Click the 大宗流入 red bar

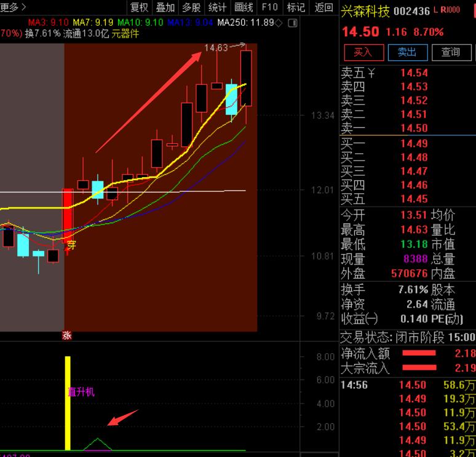click(419, 368)
